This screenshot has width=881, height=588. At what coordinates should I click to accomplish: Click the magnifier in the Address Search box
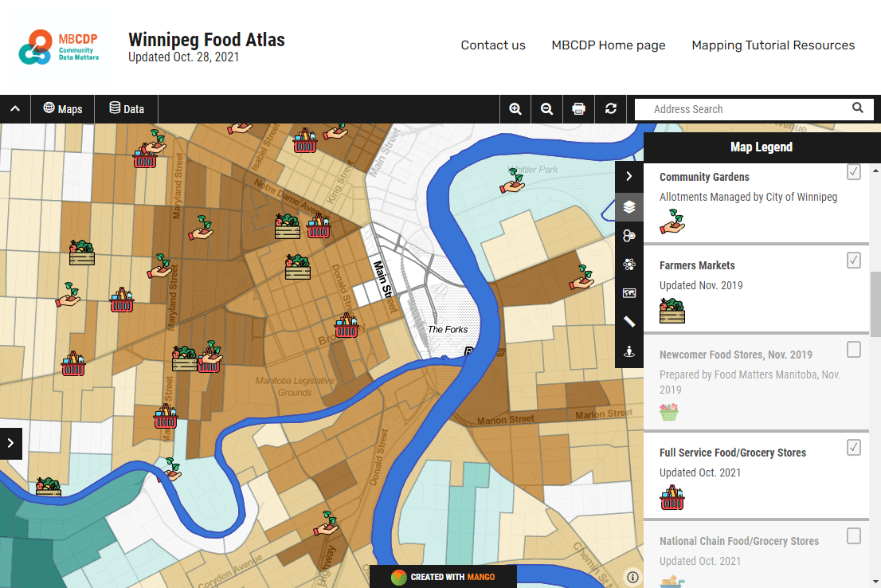pyautogui.click(x=857, y=108)
